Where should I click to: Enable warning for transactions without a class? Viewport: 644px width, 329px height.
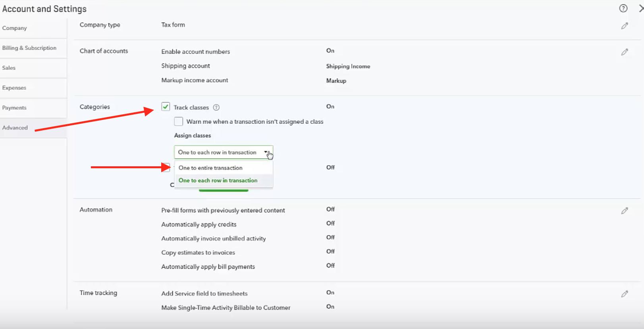179,121
